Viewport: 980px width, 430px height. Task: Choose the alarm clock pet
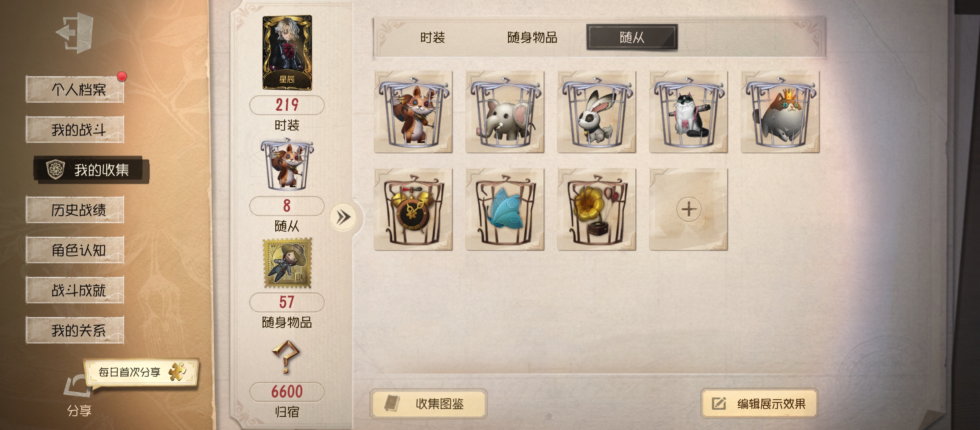click(x=413, y=209)
